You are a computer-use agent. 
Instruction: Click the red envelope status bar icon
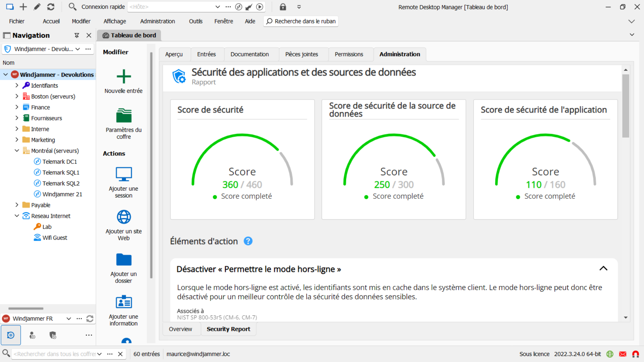point(623,354)
